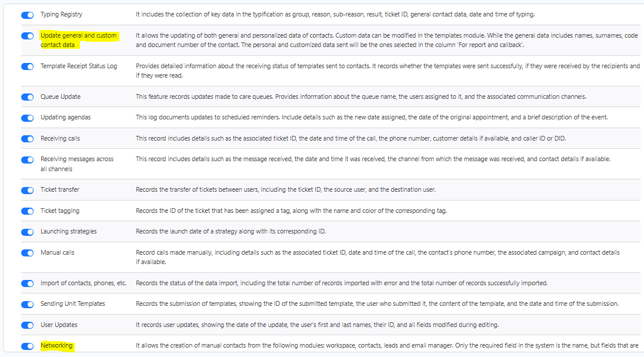Turn off Template Receipt Status Log switch
This screenshot has width=644, height=357.
click(x=27, y=66)
